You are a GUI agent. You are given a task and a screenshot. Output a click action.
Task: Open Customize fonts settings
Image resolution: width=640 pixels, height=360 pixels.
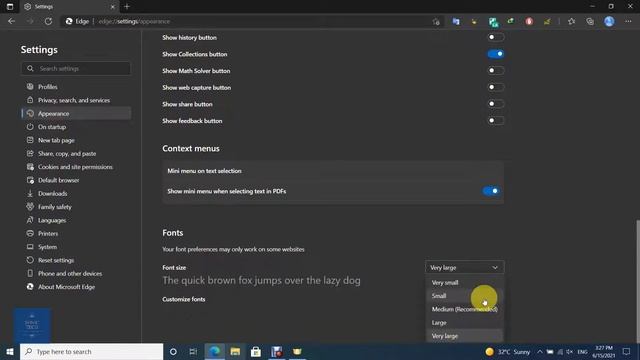tap(184, 299)
